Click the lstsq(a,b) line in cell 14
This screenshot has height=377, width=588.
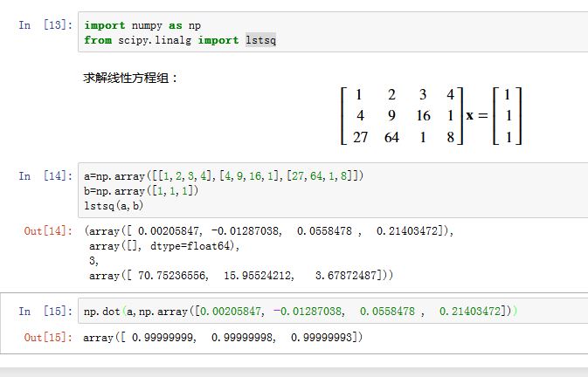pos(113,205)
